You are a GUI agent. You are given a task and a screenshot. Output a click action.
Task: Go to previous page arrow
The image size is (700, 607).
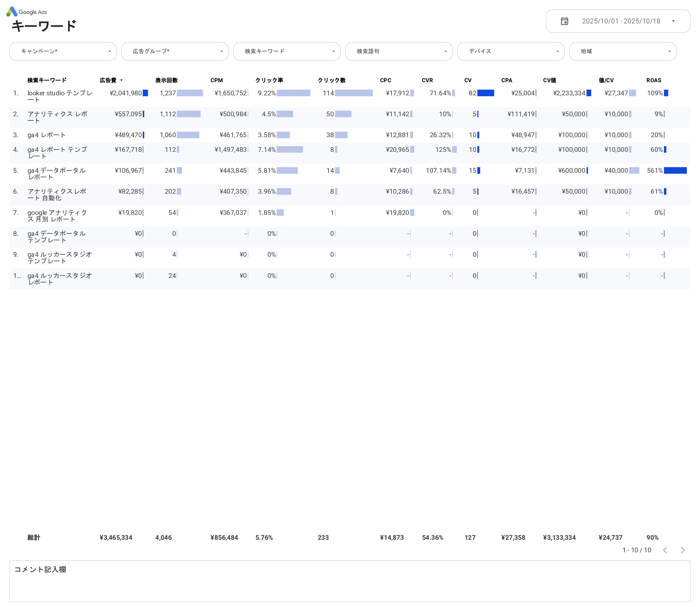pos(665,550)
